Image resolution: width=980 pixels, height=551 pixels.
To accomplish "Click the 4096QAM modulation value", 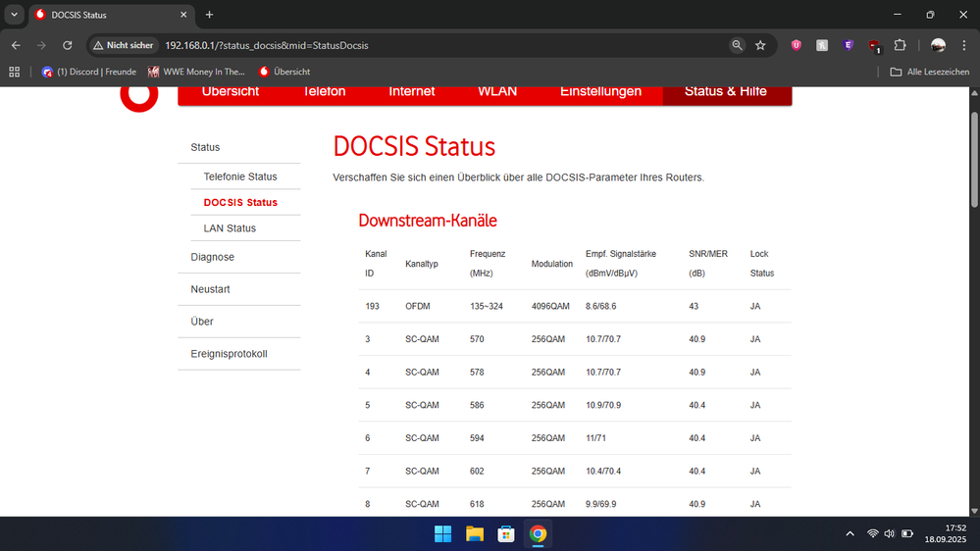I will (x=550, y=306).
